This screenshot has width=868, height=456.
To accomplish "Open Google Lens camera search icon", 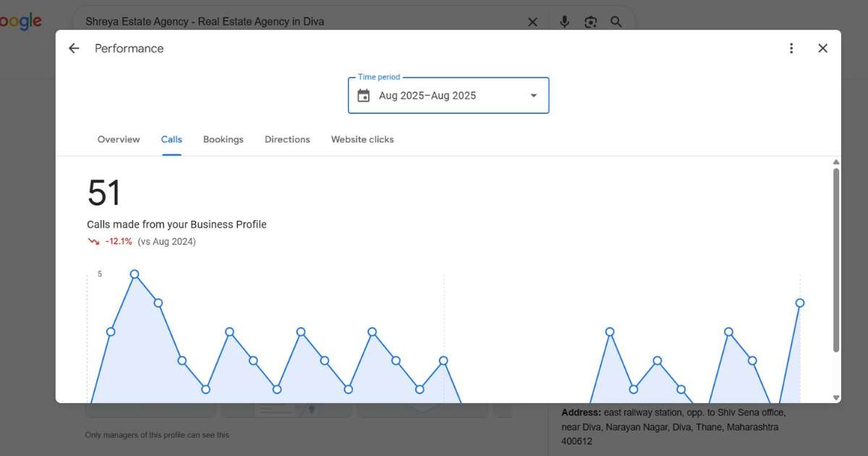I will pyautogui.click(x=590, y=22).
